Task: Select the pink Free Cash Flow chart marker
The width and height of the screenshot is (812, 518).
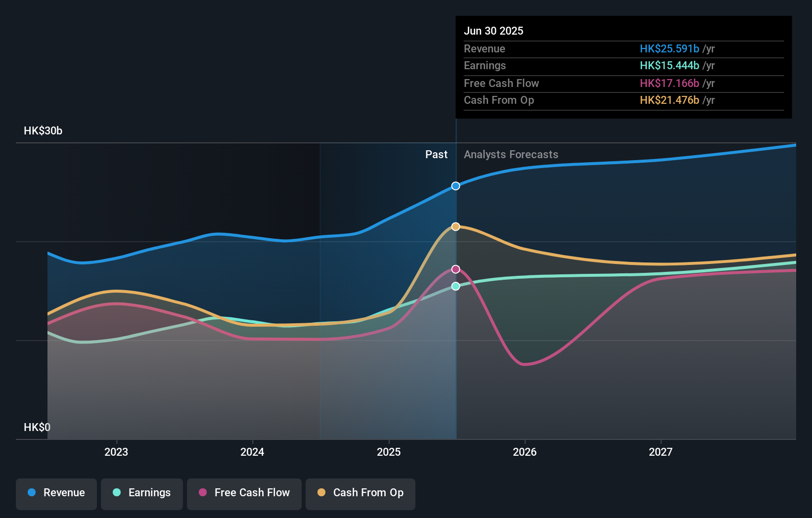Action: pos(455,269)
